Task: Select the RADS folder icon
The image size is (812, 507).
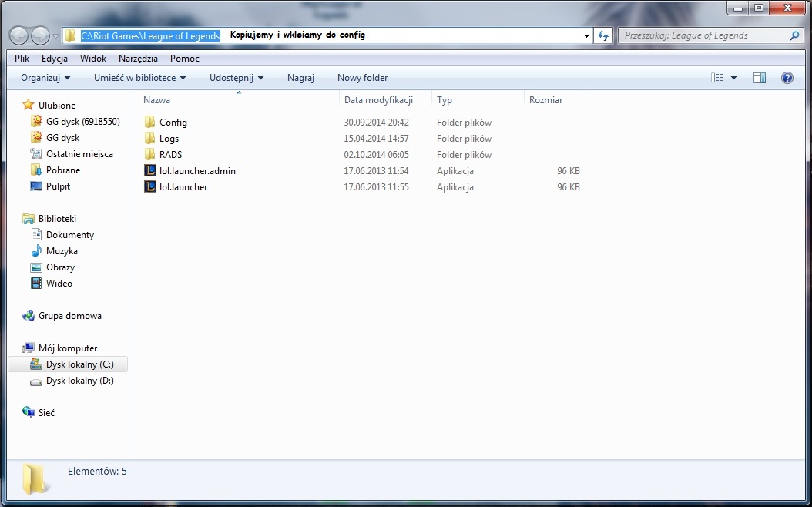Action: click(x=149, y=154)
